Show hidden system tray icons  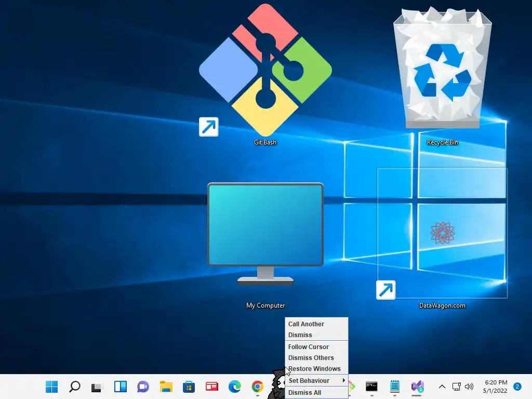[442, 387]
